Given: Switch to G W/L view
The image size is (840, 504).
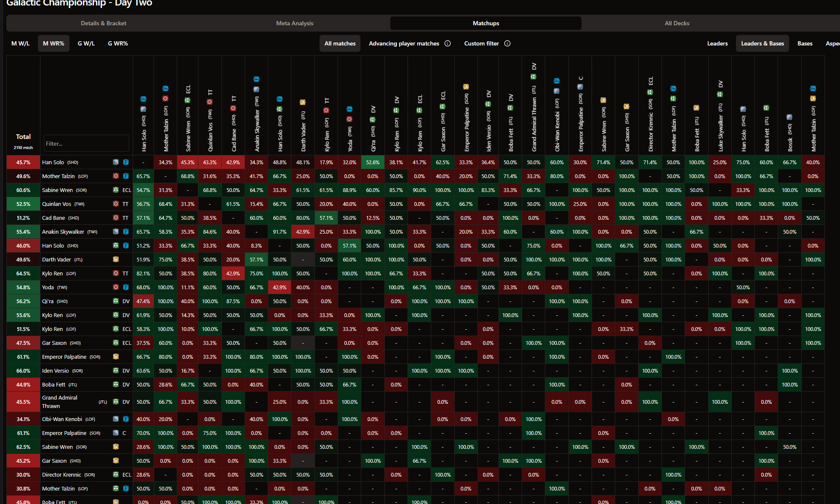Looking at the screenshot, I should click(x=86, y=43).
